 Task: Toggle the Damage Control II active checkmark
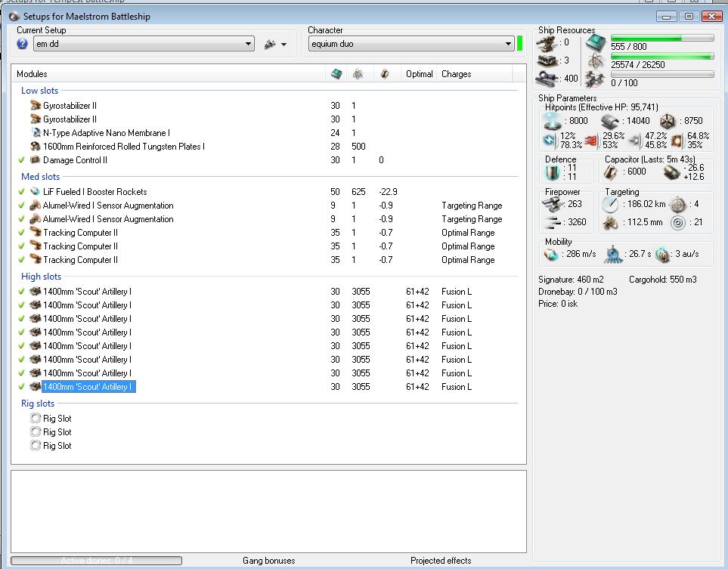click(x=21, y=160)
